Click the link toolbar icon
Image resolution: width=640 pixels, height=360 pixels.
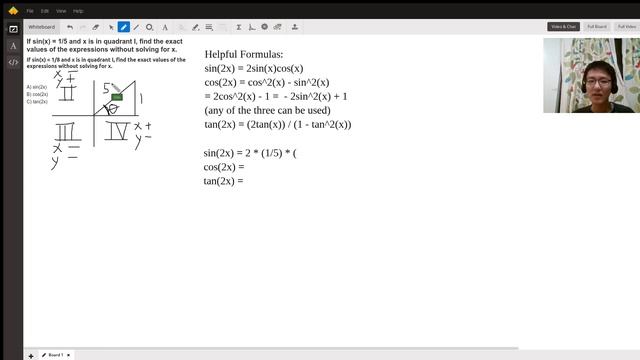point(278,27)
